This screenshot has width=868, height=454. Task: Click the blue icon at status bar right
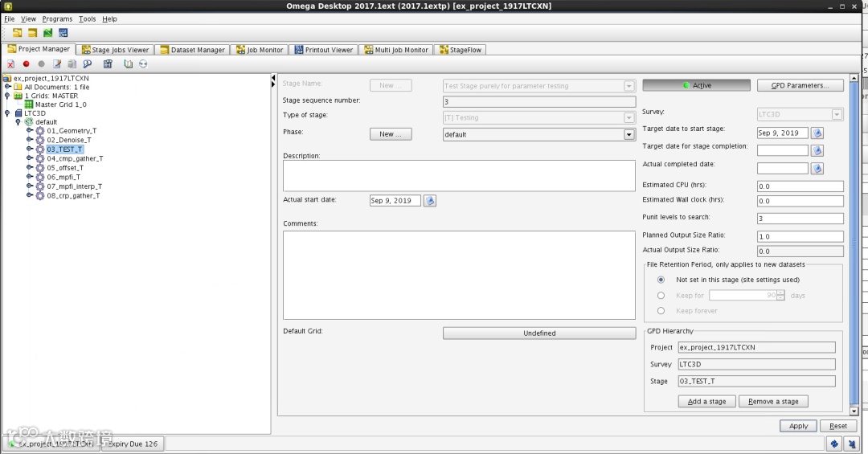point(835,444)
